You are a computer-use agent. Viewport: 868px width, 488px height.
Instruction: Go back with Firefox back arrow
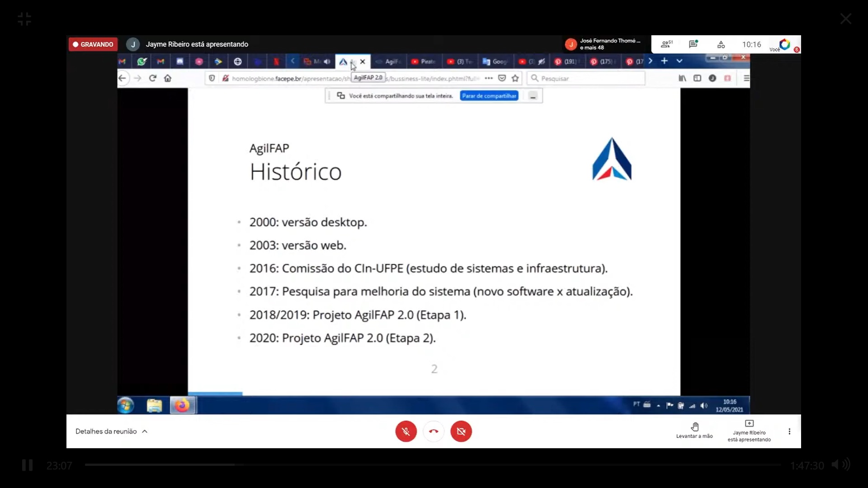point(122,78)
